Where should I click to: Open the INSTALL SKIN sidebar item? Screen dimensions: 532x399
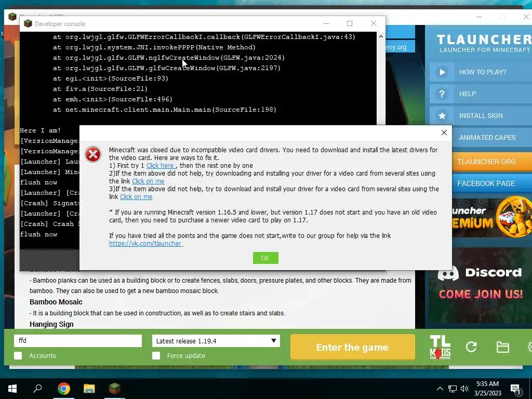tap(481, 116)
